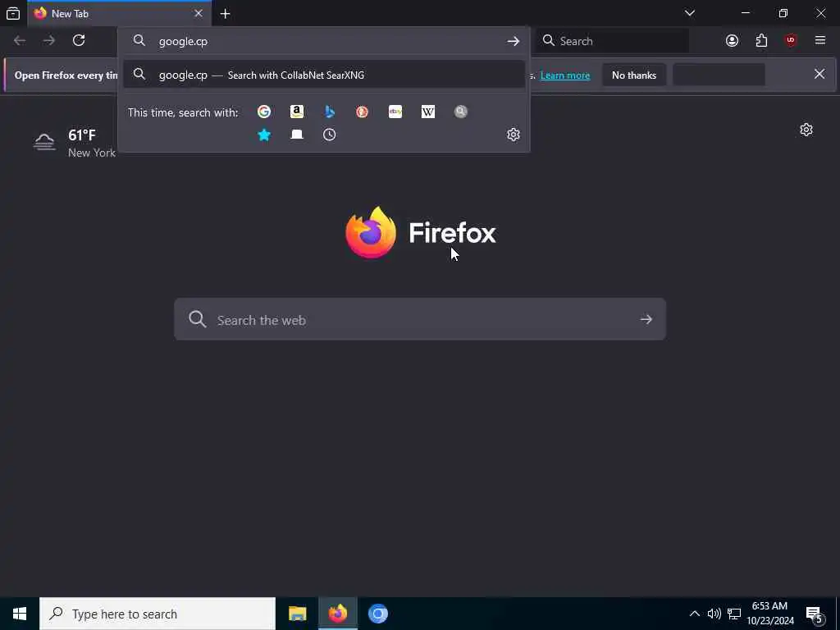Screen dimensions: 840x630
Task: Close the New Tab tab
Action: click(x=199, y=13)
